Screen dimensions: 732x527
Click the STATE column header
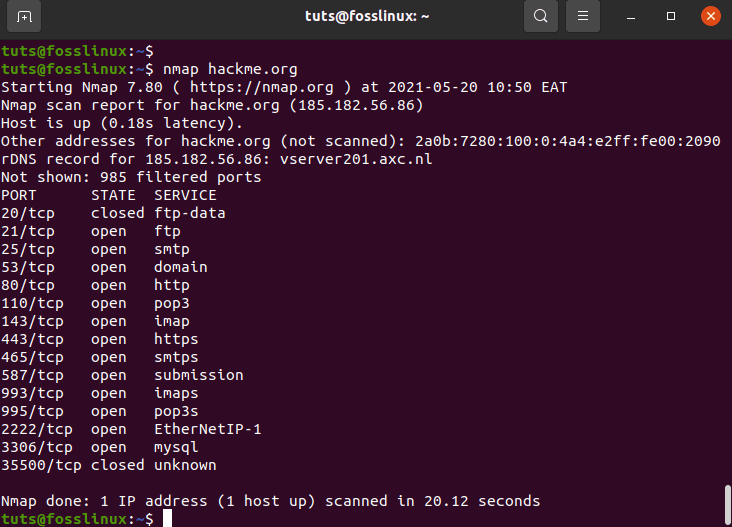[x=113, y=195]
